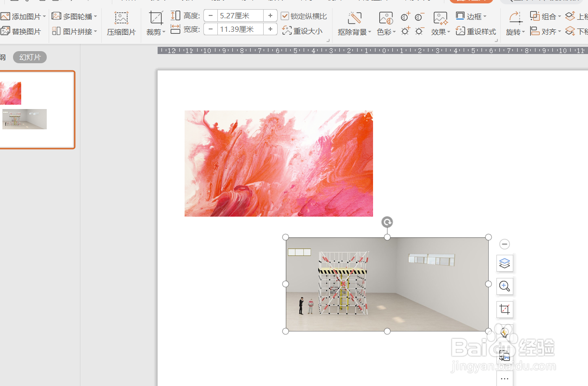The height and width of the screenshot is (386, 588).
Task: Expand the 抠除背景 dropdown arrow
Action: 370,32
